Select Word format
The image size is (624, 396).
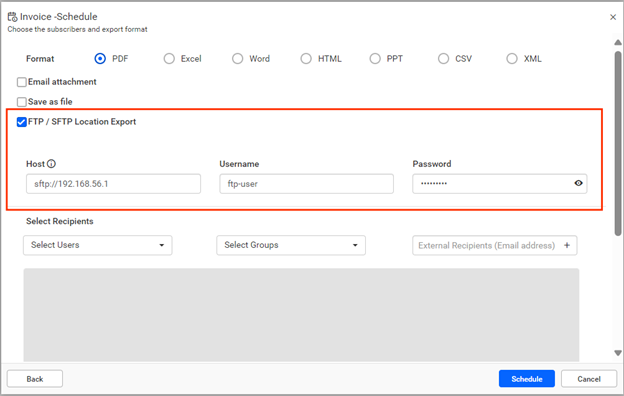(238, 59)
